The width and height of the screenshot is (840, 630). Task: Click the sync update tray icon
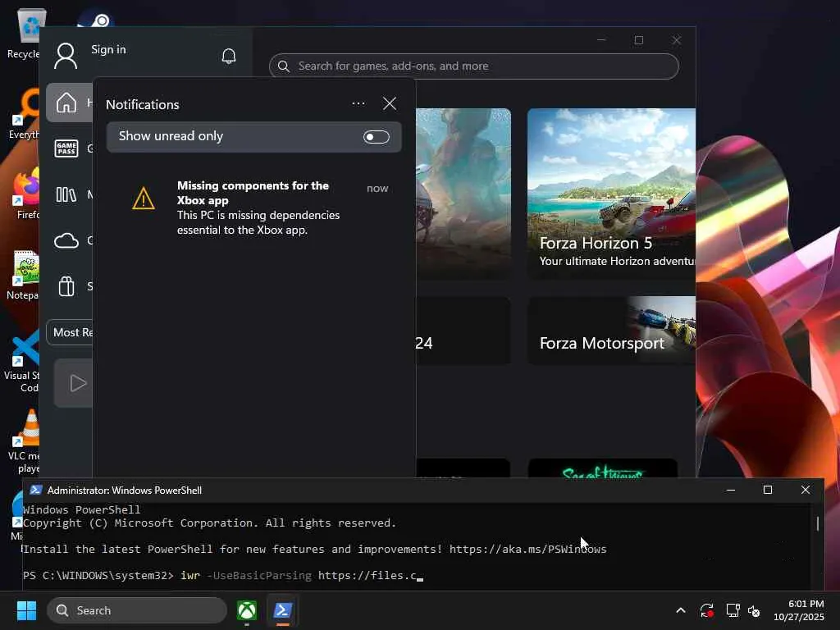tap(707, 610)
